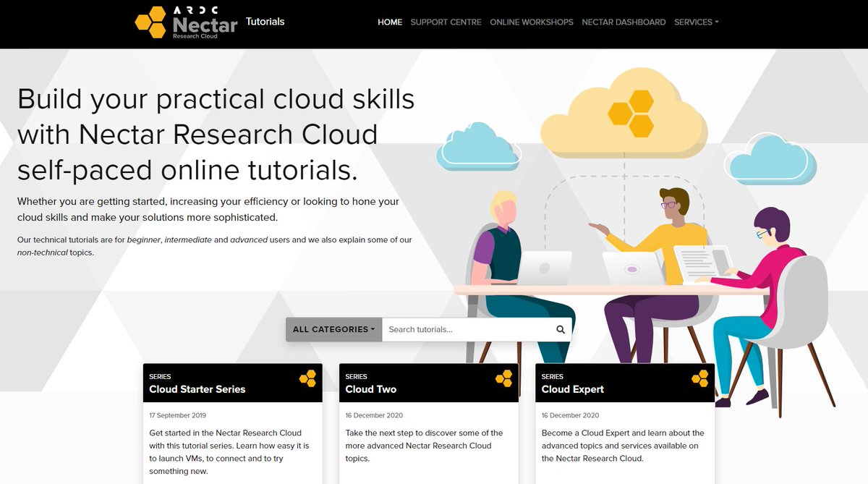Open Online Workshops in the navbar
This screenshot has height=484, width=868.
pyautogui.click(x=532, y=22)
